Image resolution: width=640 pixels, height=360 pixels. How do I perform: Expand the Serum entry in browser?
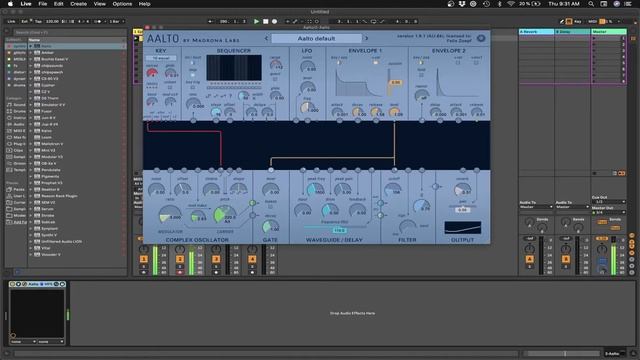coord(31,209)
